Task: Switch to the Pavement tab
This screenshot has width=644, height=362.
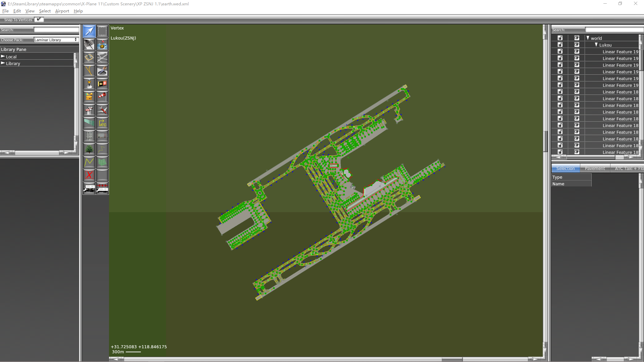Action: [x=595, y=169]
